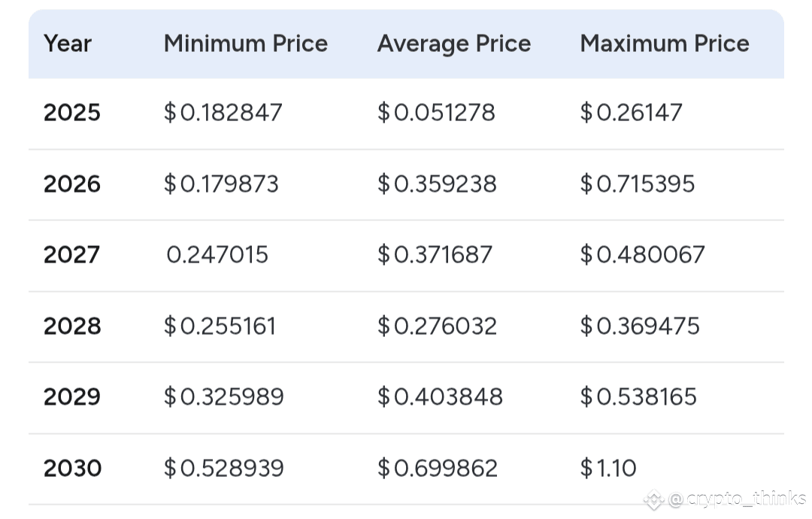The image size is (812, 519).
Task: Click the 2030 year row label
Action: click(x=72, y=469)
